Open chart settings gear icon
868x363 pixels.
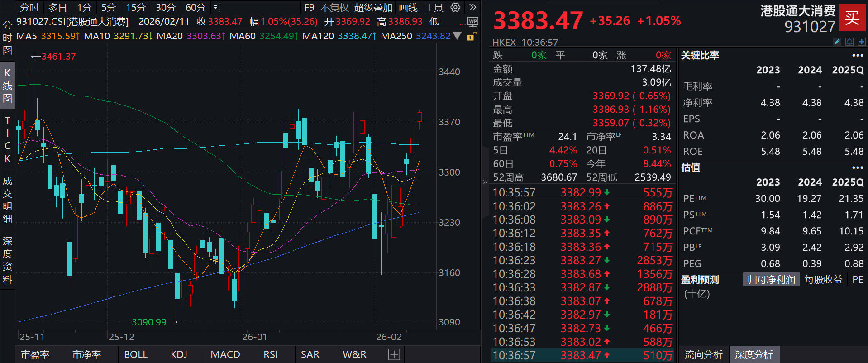455,7
